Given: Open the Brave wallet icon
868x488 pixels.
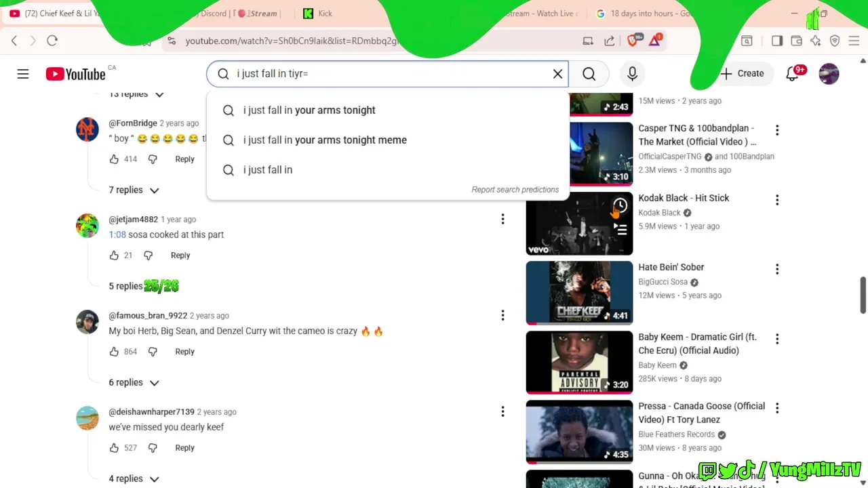Looking at the screenshot, I should (797, 41).
